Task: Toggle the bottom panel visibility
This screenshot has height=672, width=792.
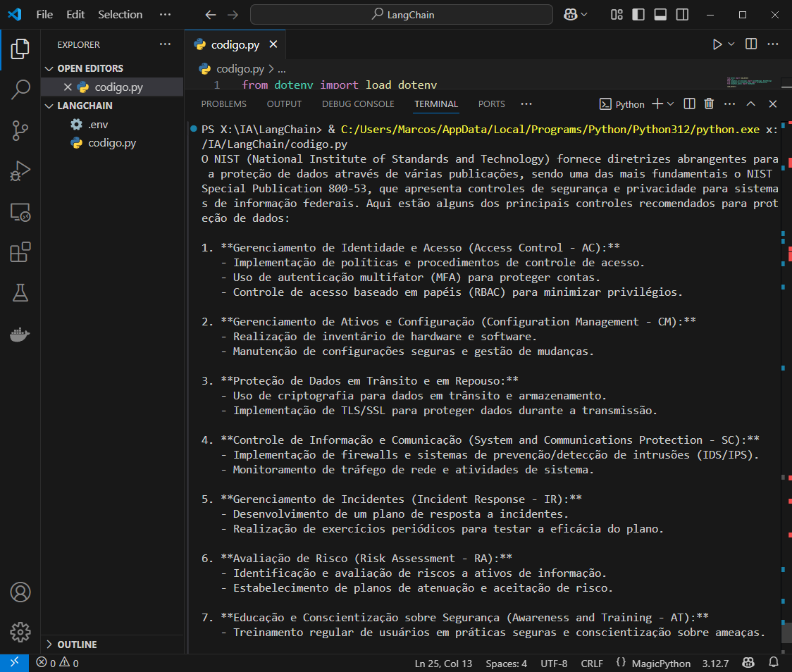Action: point(660,15)
